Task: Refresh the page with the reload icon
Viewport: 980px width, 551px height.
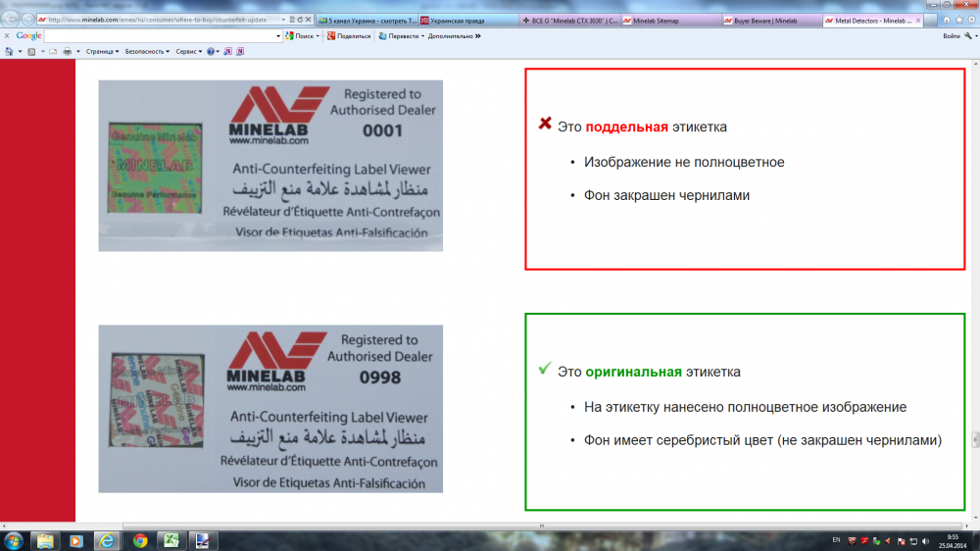Action: point(300,20)
